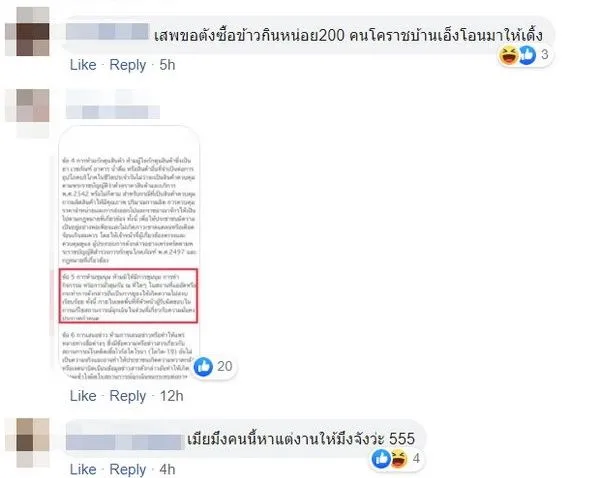
Task: Open the reaction count 3 on the first comment
Action: [x=545, y=55]
